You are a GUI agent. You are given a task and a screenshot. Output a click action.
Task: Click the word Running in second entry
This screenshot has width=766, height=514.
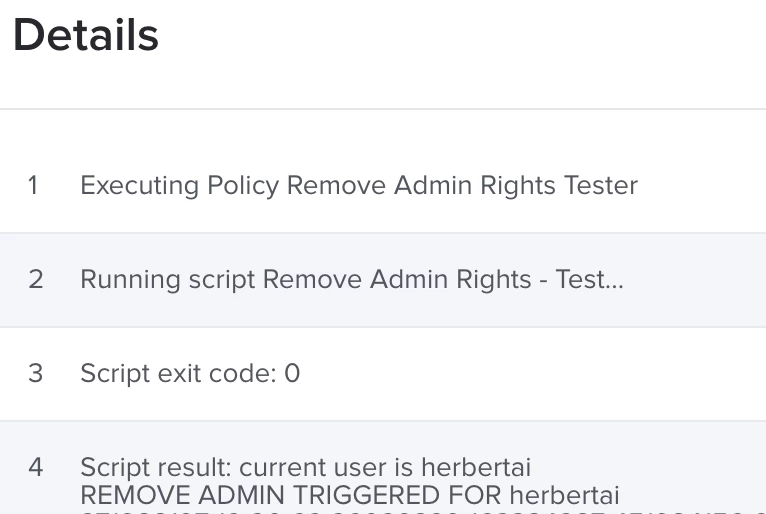coord(130,279)
